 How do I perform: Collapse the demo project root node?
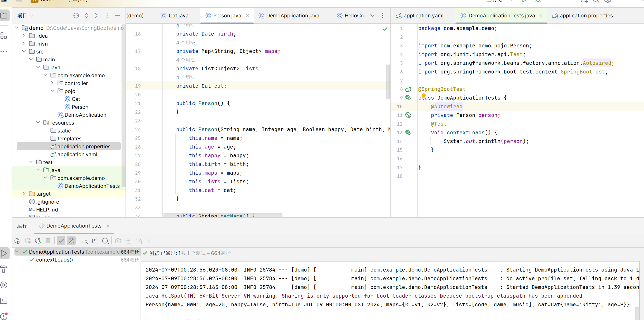tap(17, 28)
